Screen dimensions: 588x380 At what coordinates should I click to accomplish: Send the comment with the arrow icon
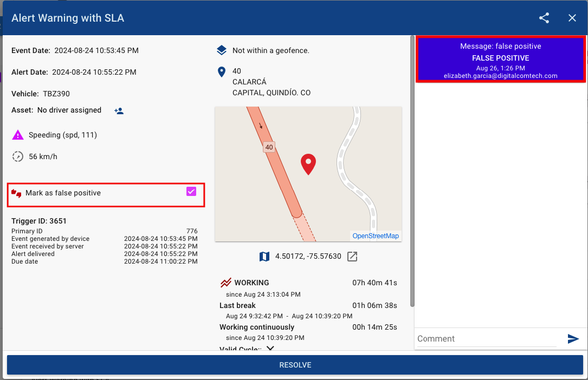573,338
